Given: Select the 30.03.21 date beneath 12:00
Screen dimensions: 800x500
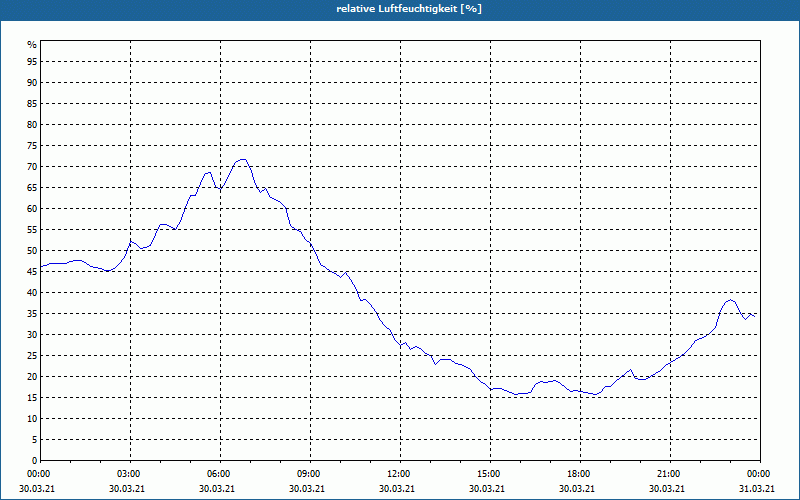Looking at the screenshot, I should (x=397, y=489).
